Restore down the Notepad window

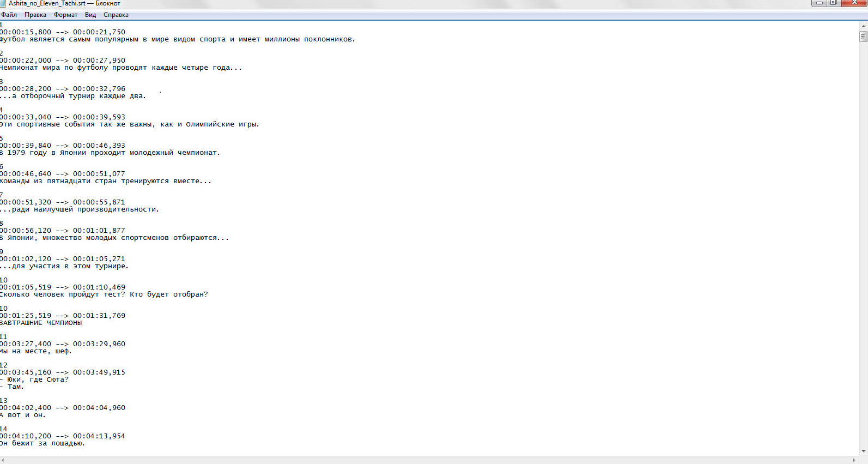pos(833,3)
